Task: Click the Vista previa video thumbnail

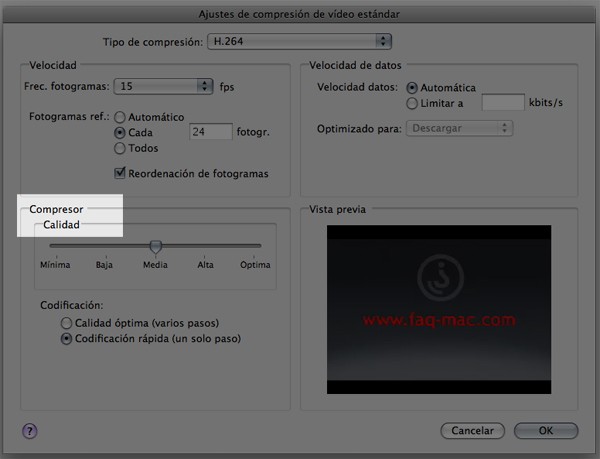Action: [x=439, y=309]
